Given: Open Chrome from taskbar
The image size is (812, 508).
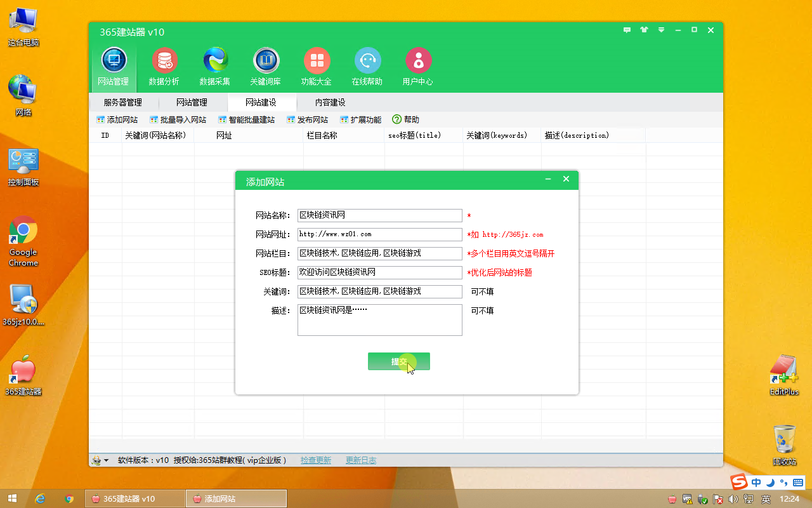Looking at the screenshot, I should [x=70, y=498].
